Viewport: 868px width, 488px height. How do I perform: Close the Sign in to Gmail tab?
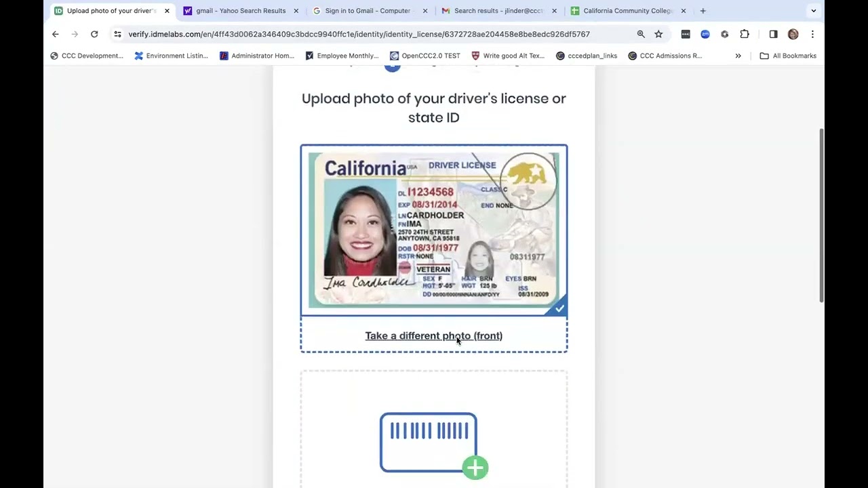(x=425, y=11)
